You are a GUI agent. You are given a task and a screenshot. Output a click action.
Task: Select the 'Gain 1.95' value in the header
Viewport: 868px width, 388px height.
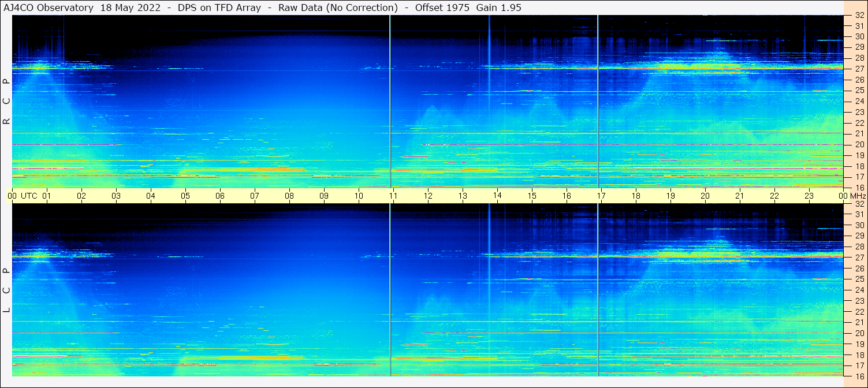[x=498, y=8]
